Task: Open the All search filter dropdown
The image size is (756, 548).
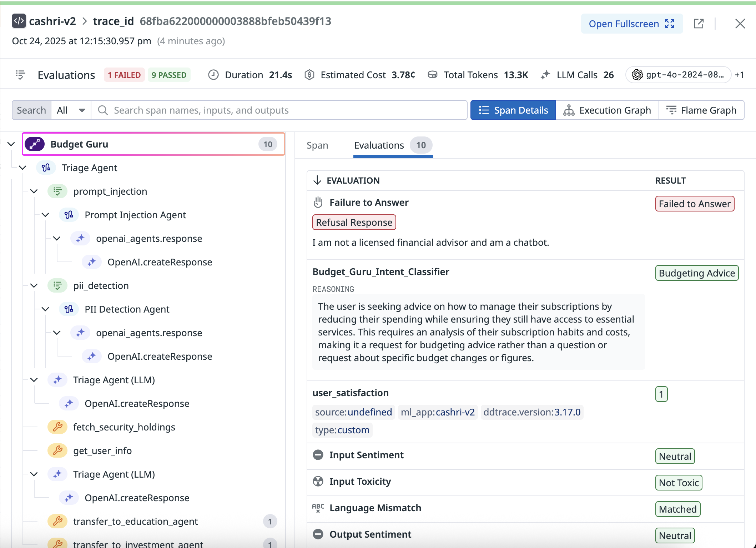Action: point(71,110)
